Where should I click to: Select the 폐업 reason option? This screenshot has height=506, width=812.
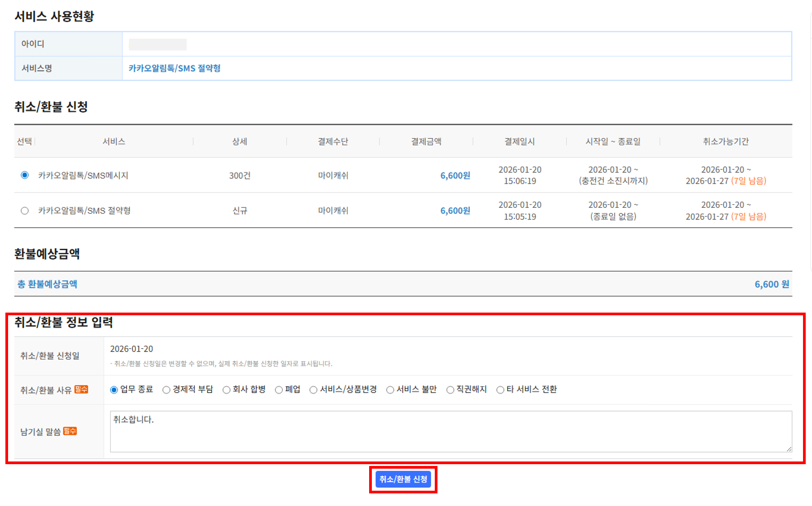[x=279, y=390]
